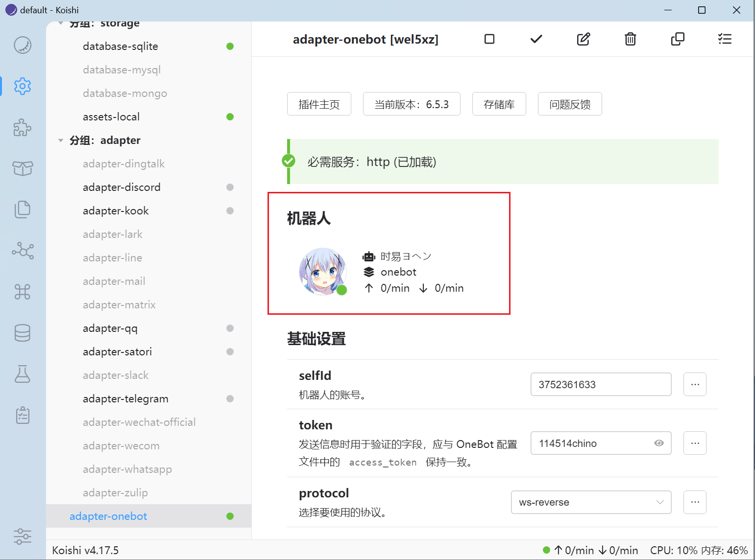Open the database icon in sidebar

coord(23,333)
